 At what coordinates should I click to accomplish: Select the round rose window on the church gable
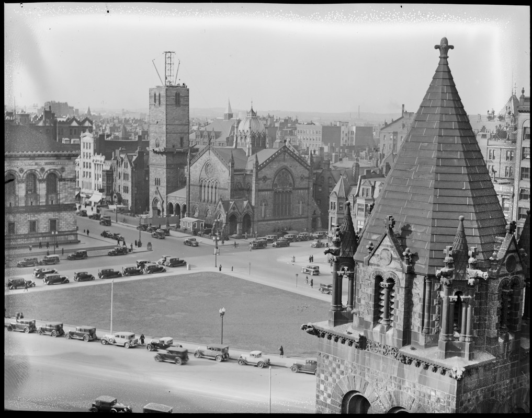click(x=209, y=169)
